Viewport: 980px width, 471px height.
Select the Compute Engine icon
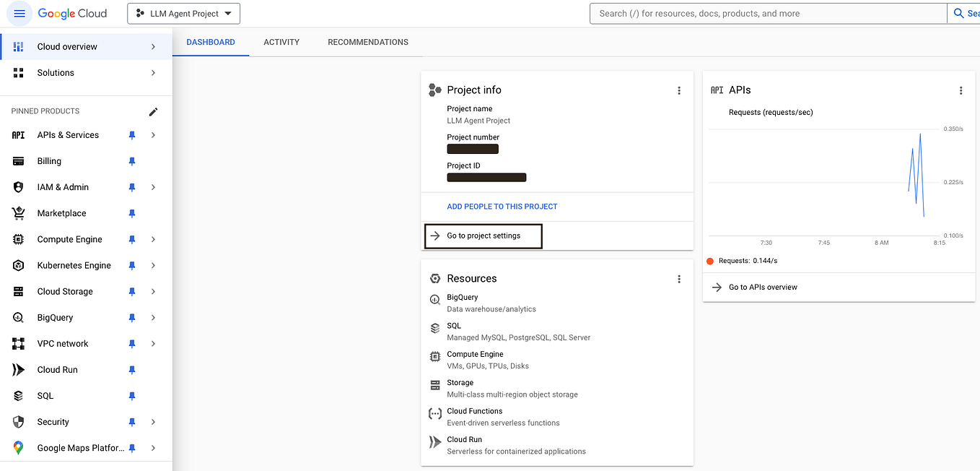click(x=19, y=239)
